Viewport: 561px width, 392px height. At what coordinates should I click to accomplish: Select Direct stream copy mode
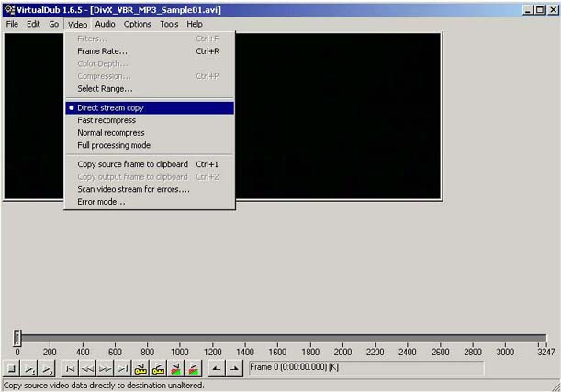point(150,108)
